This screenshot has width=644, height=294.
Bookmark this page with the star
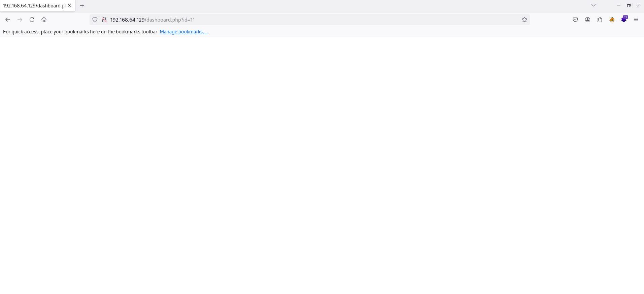[524, 20]
